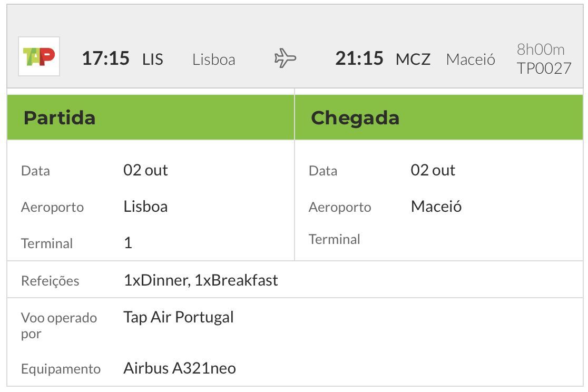Click the Maceió city name in header
This screenshot has height=392, width=588.
pyautogui.click(x=471, y=59)
